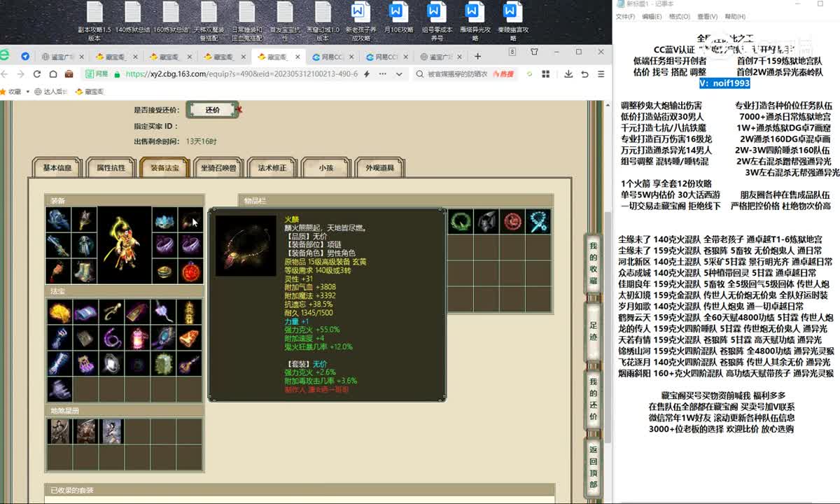Switch to the 法术修正 tab

tap(272, 168)
